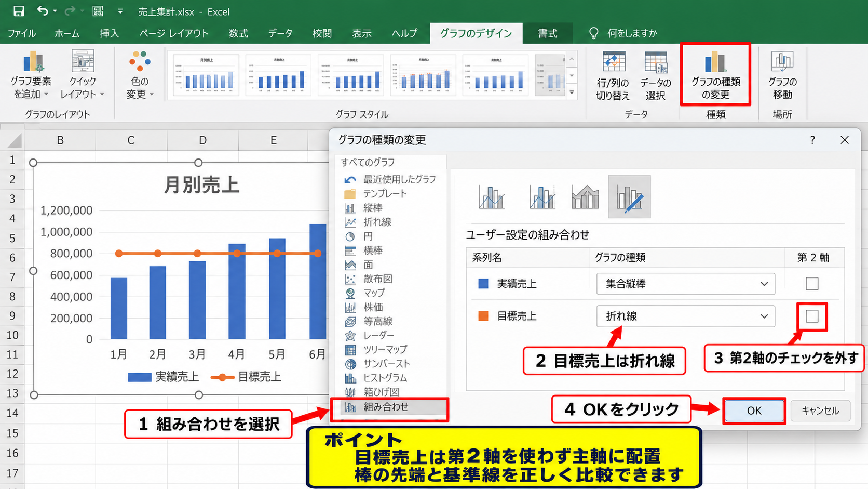868x489 pixels.
Task: Open the 書式 ribbon tab
Action: [x=548, y=33]
